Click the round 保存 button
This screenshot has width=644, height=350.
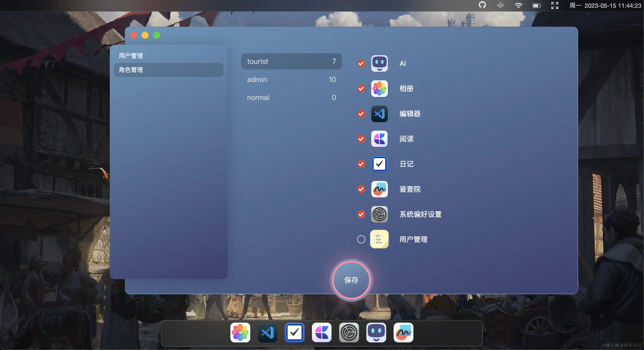[351, 280]
